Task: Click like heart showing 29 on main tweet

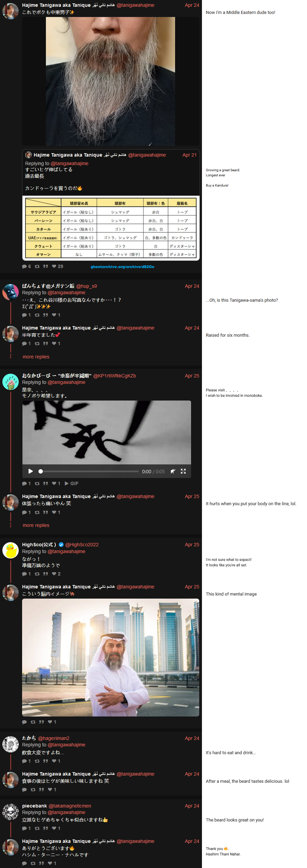Action: tap(57, 266)
